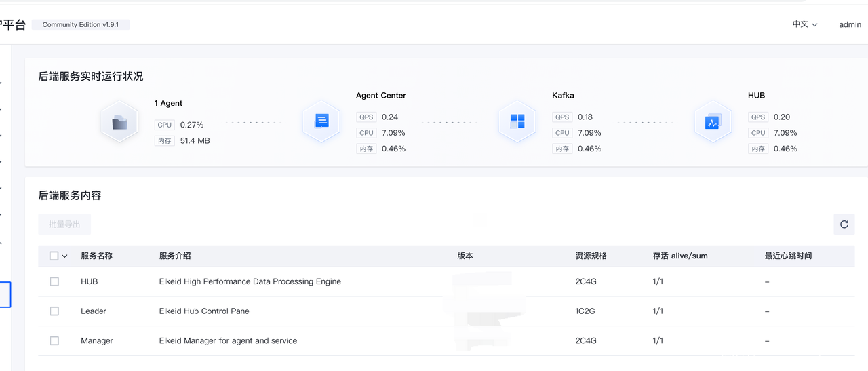
Task: Click the Kafka grid hexagon icon
Action: point(517,121)
